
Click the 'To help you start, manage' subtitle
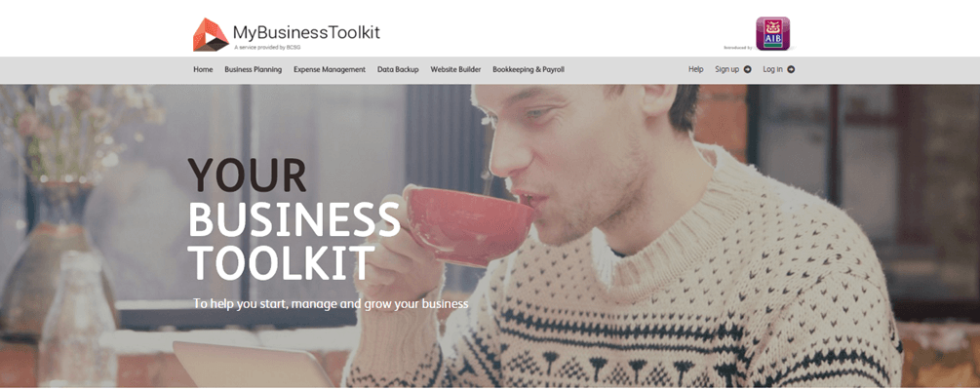[x=331, y=304]
